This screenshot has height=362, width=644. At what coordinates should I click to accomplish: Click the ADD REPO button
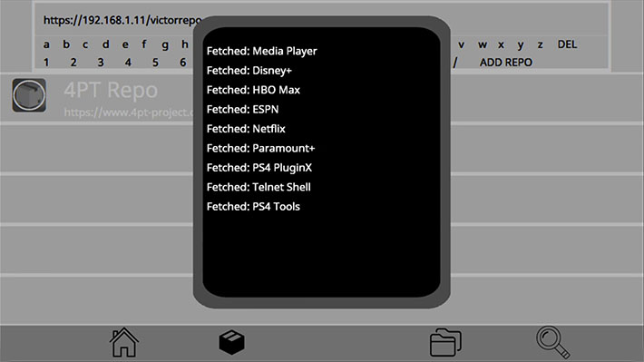pyautogui.click(x=506, y=63)
